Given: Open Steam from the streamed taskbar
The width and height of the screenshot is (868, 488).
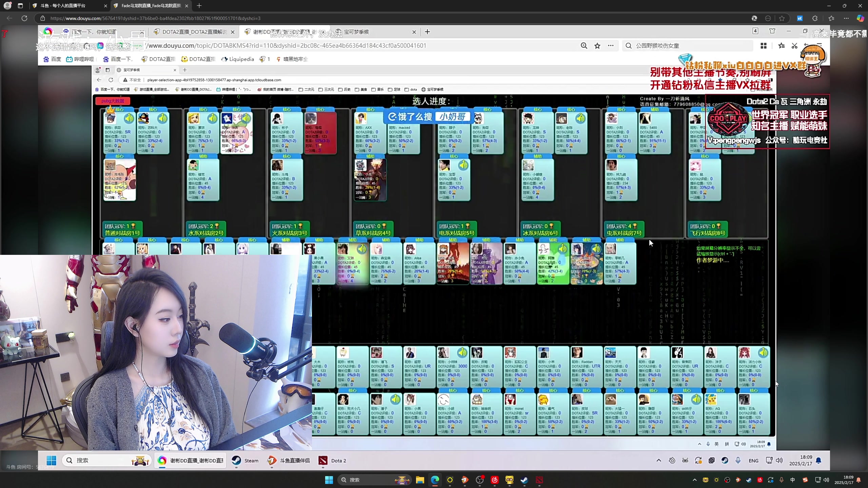Looking at the screenshot, I should point(245,461).
